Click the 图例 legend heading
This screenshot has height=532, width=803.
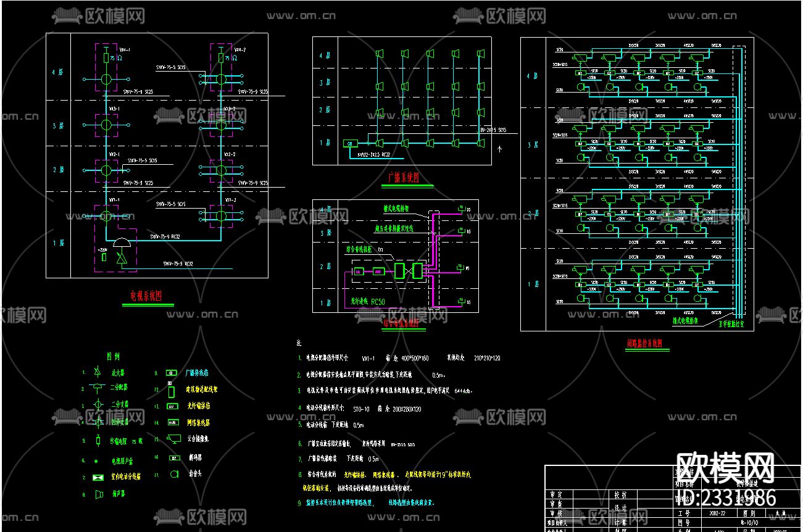[x=113, y=357]
